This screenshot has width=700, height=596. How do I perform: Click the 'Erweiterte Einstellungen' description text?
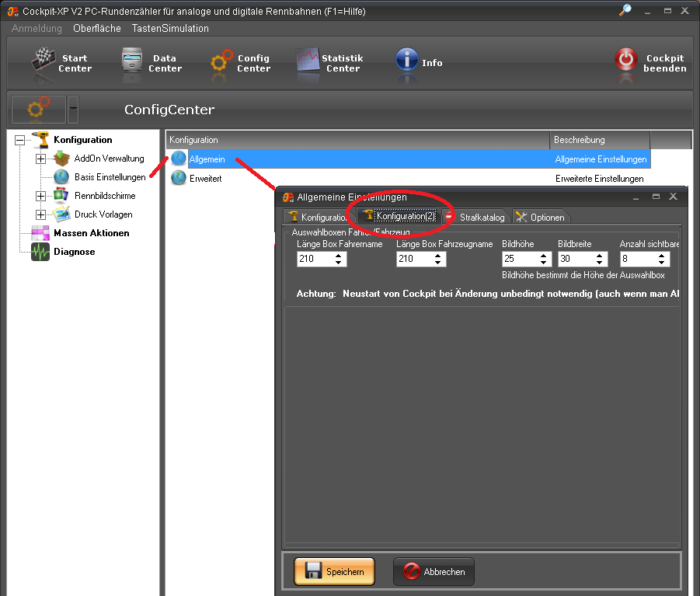(600, 179)
